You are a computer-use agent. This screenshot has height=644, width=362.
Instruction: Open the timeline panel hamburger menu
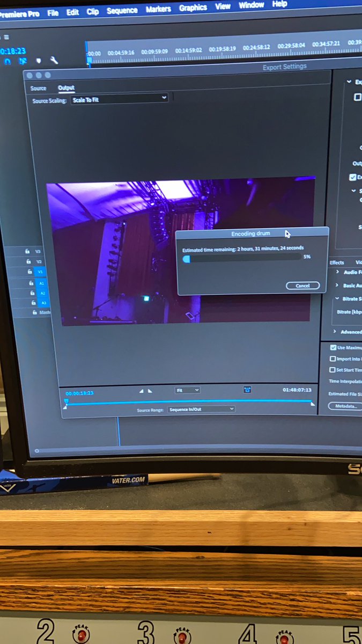tap(6, 38)
